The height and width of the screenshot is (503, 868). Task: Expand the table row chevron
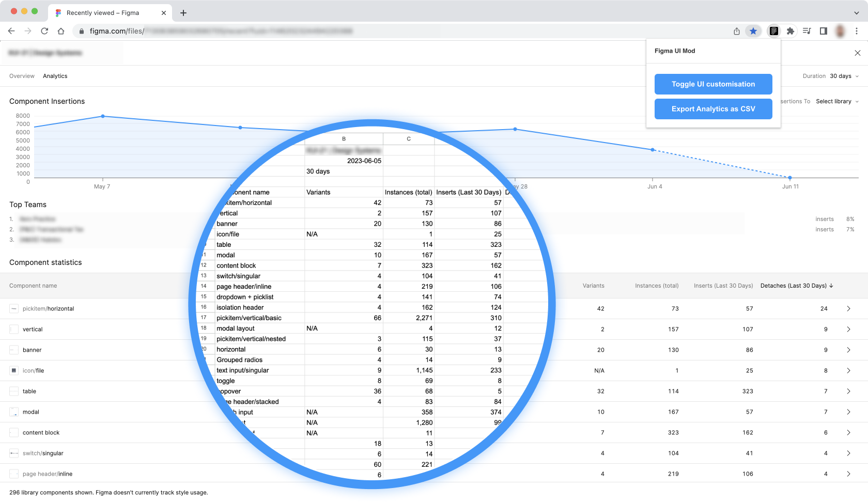[848, 391]
